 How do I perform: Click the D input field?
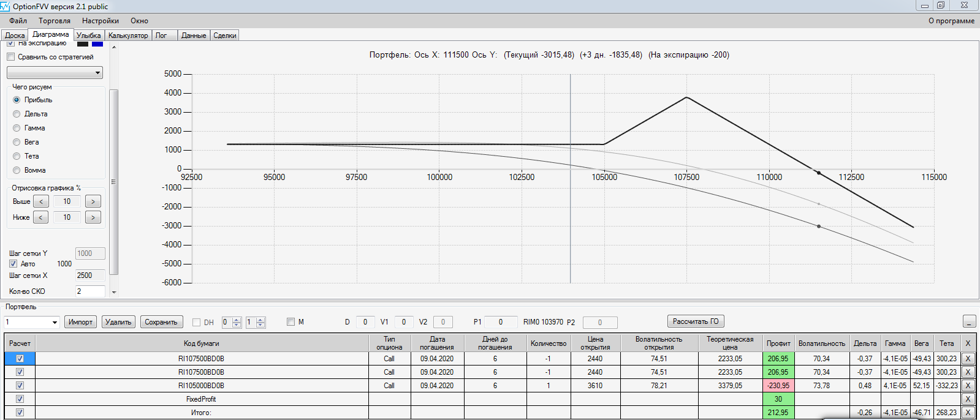point(365,322)
